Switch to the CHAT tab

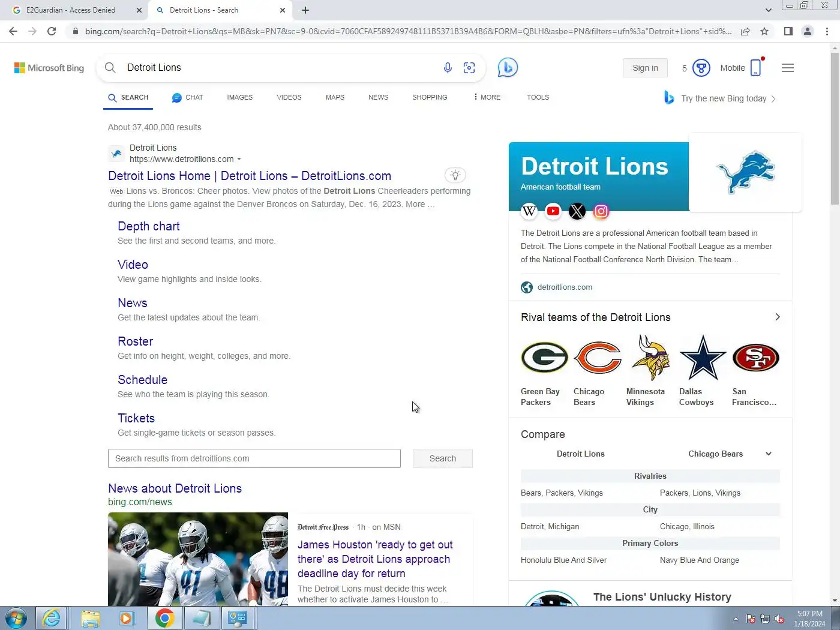point(187,97)
